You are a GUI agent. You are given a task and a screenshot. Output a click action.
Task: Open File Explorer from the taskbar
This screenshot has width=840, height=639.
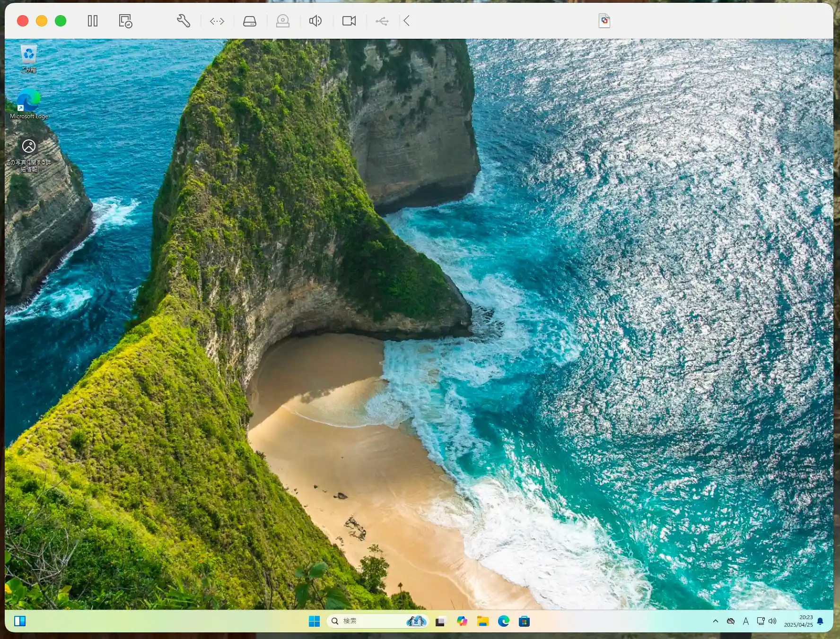[483, 621]
